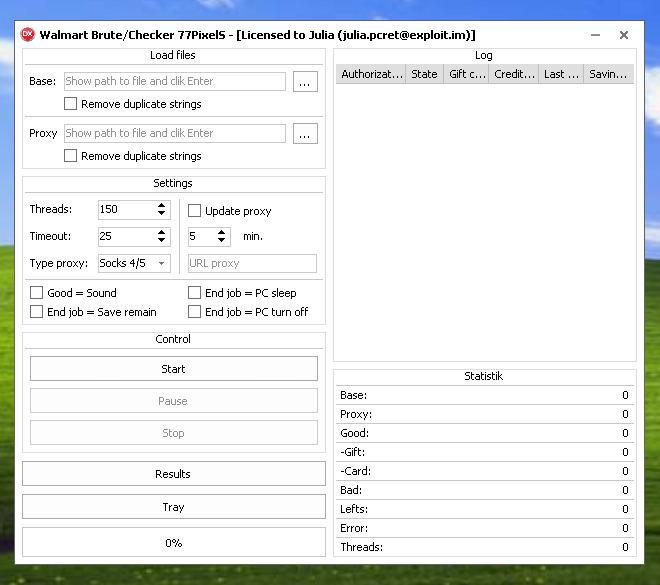Click the Gift card column header

click(x=466, y=74)
